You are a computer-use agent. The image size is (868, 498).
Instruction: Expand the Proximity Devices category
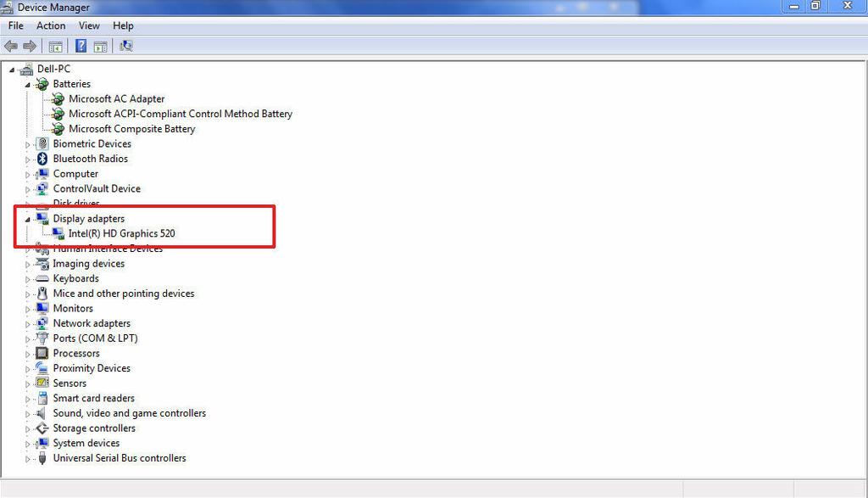point(27,369)
